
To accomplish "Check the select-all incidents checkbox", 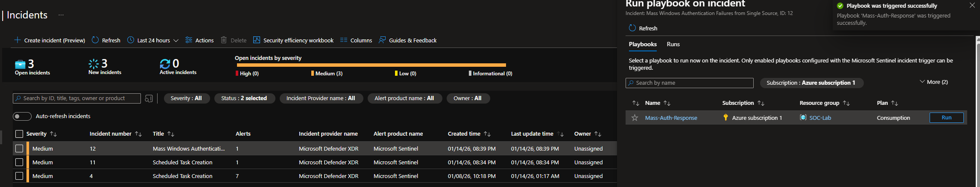I will click(x=19, y=134).
